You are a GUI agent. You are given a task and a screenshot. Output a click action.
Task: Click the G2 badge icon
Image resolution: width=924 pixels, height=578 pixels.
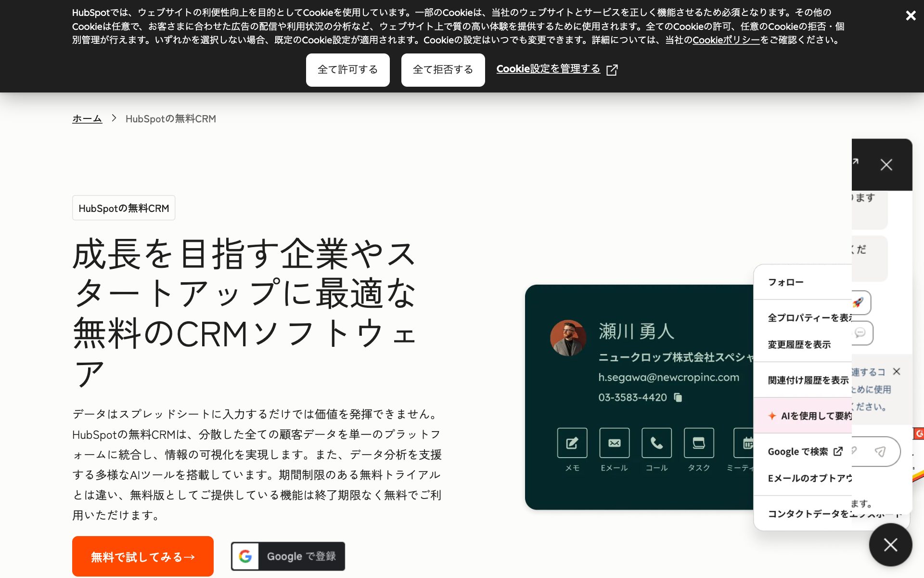pos(919,433)
